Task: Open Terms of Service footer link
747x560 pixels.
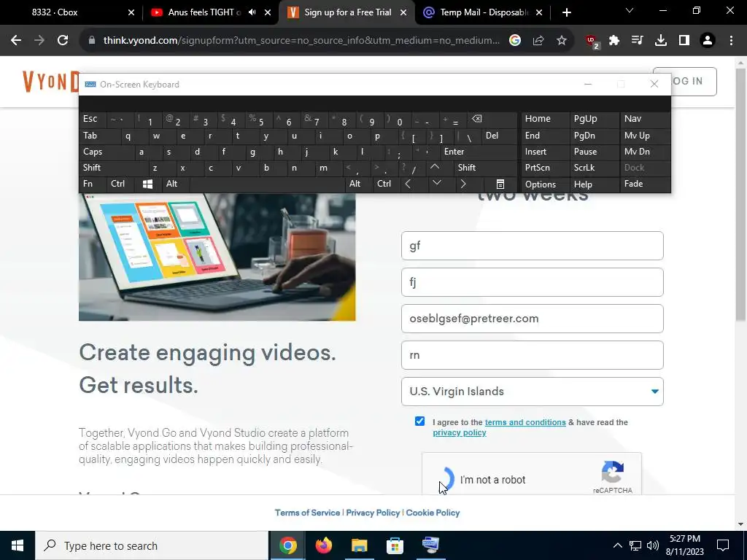Action: pos(307,513)
